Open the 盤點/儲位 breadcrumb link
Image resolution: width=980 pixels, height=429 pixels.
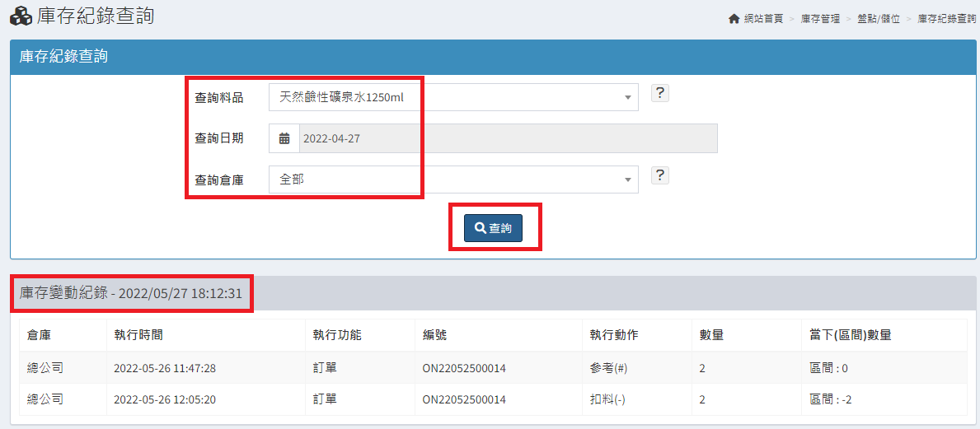pyautogui.click(x=879, y=19)
